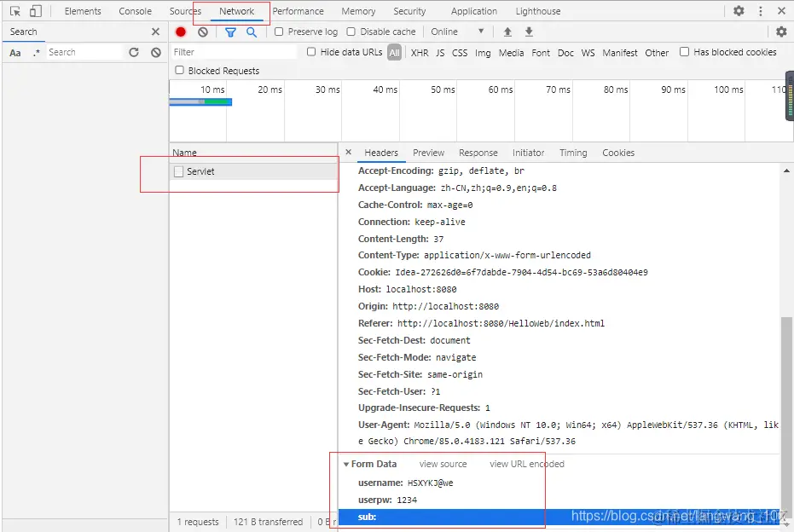Open the Sources tab
The image size is (794, 532).
tap(185, 11)
